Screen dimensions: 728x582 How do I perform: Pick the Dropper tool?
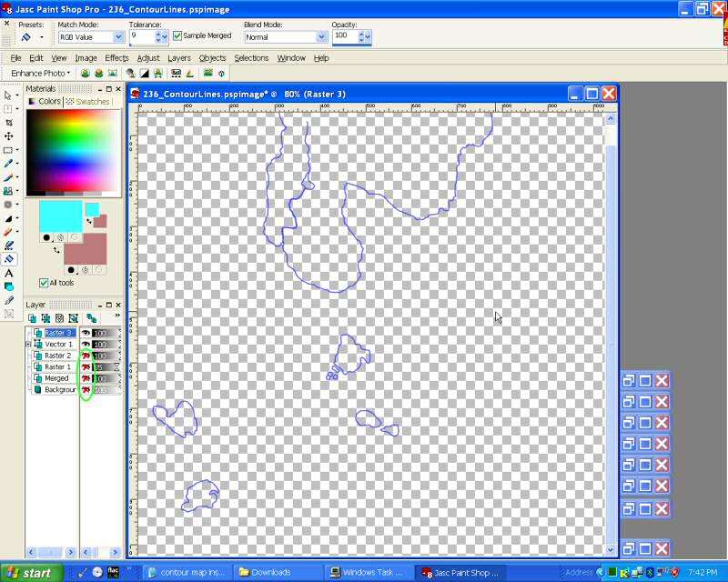[9, 164]
